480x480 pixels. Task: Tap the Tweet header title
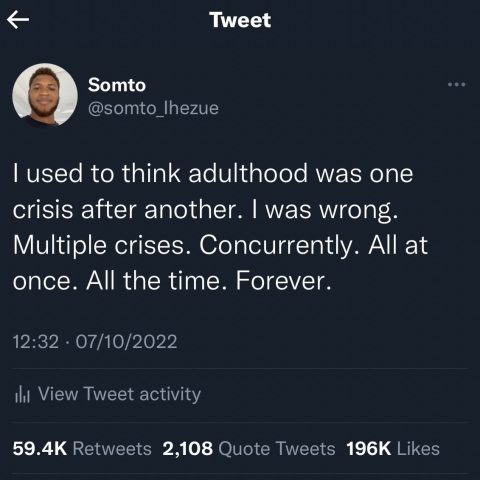(x=240, y=20)
